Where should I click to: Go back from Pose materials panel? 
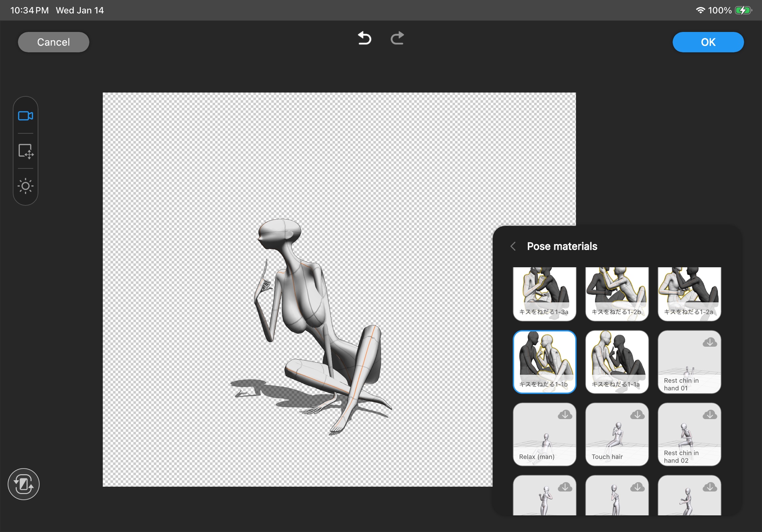tap(513, 246)
